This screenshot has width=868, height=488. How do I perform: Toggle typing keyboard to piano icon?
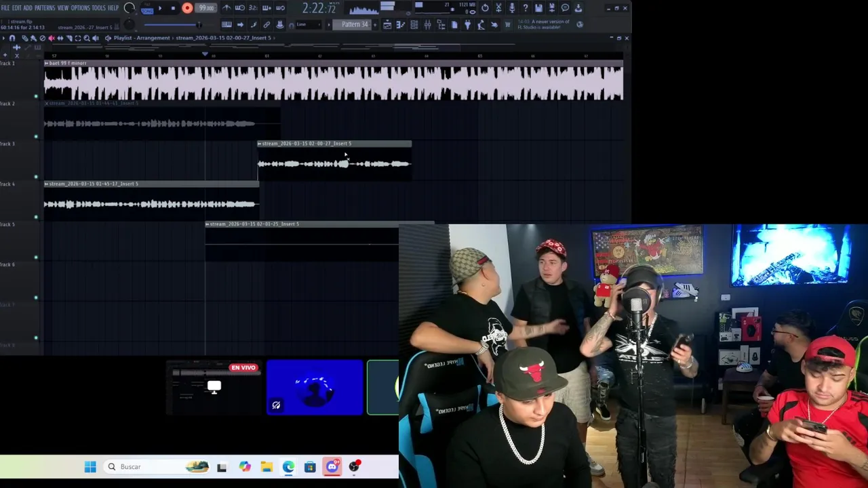point(226,24)
